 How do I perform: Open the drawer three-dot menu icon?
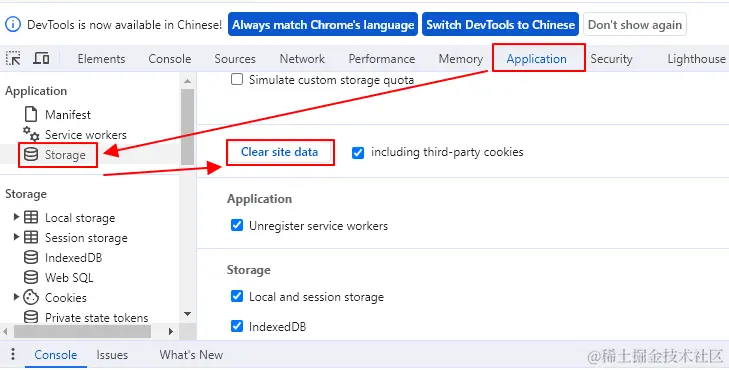point(13,354)
